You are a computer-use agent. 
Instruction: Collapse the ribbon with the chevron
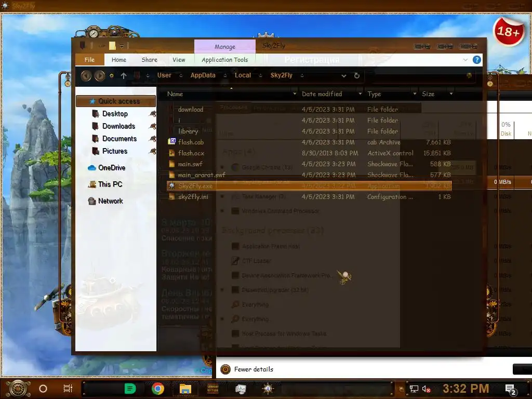(465, 60)
